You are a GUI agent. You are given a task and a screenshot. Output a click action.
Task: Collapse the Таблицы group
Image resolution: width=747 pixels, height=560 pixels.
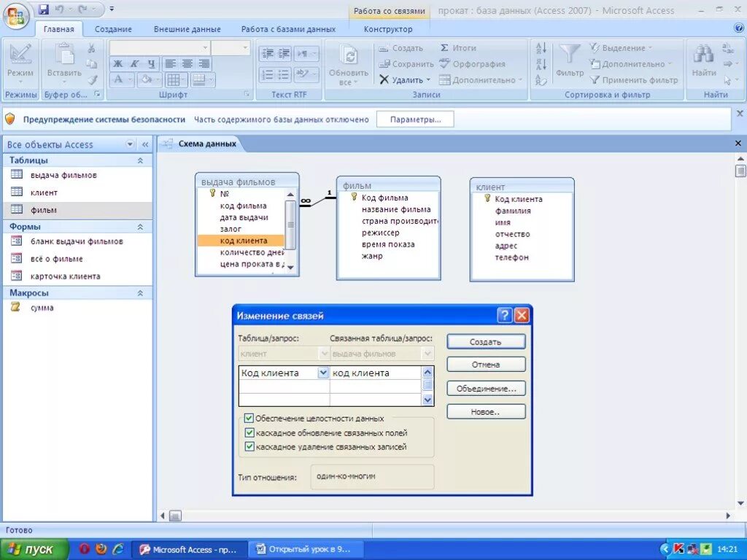140,160
